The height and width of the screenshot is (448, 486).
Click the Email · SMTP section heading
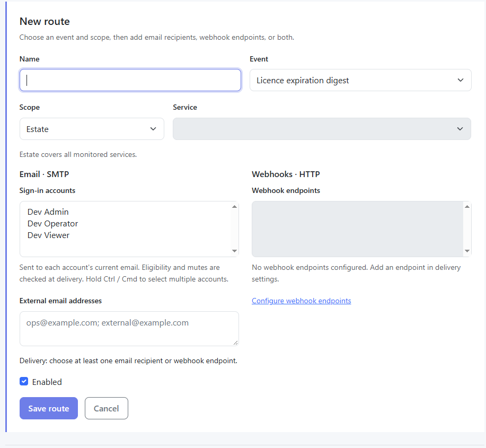pyautogui.click(x=44, y=174)
